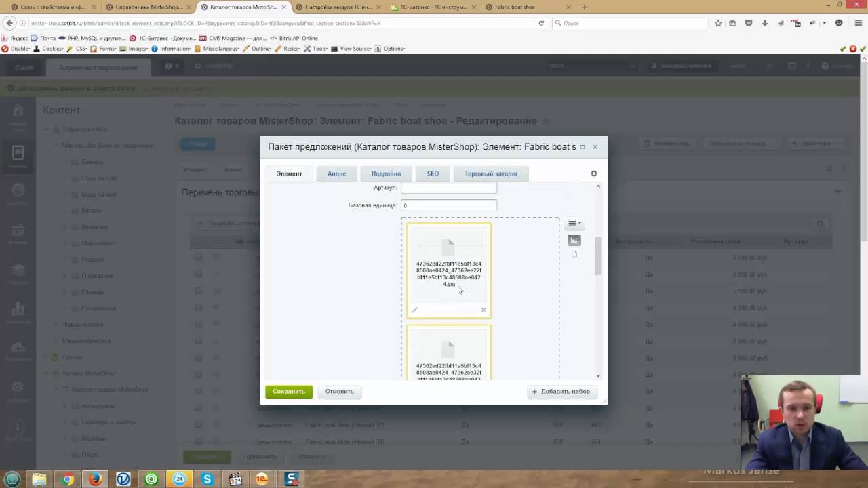The width and height of the screenshot is (868, 488).
Task: Click the browser back arrow button
Action: [9, 23]
